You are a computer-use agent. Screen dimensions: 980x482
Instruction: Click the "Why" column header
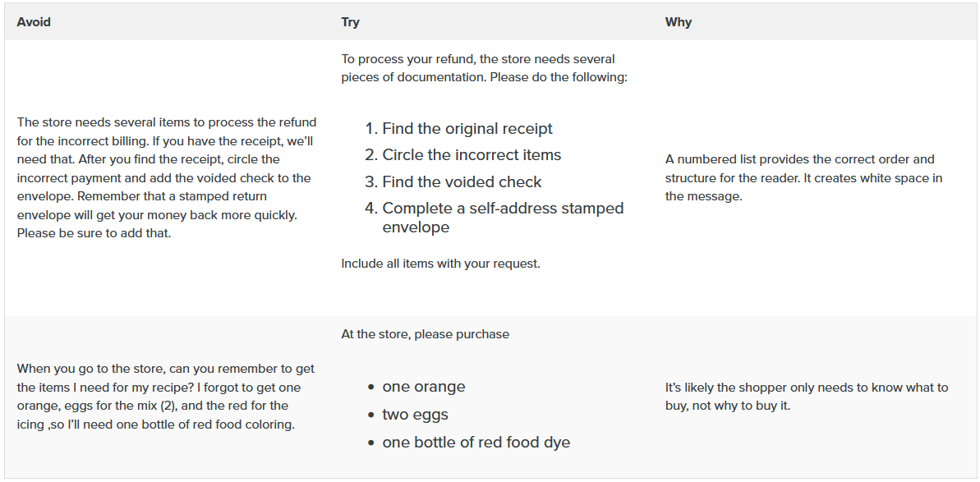click(679, 22)
